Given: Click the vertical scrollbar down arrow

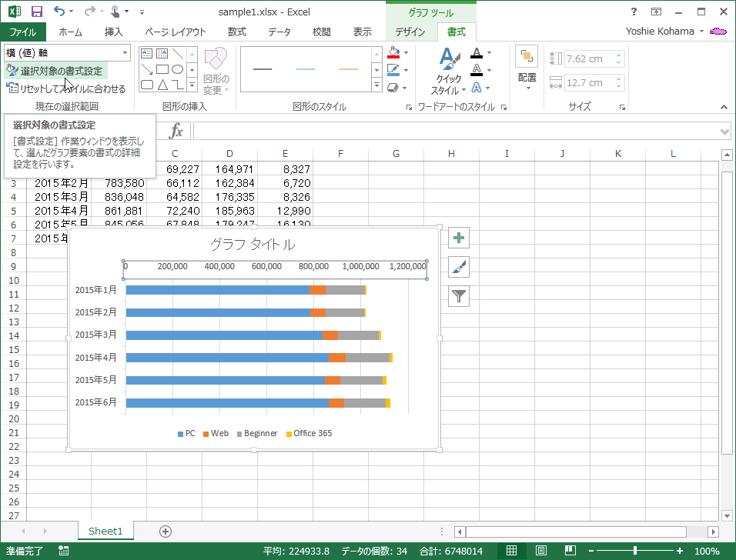Looking at the screenshot, I should pyautogui.click(x=727, y=515).
